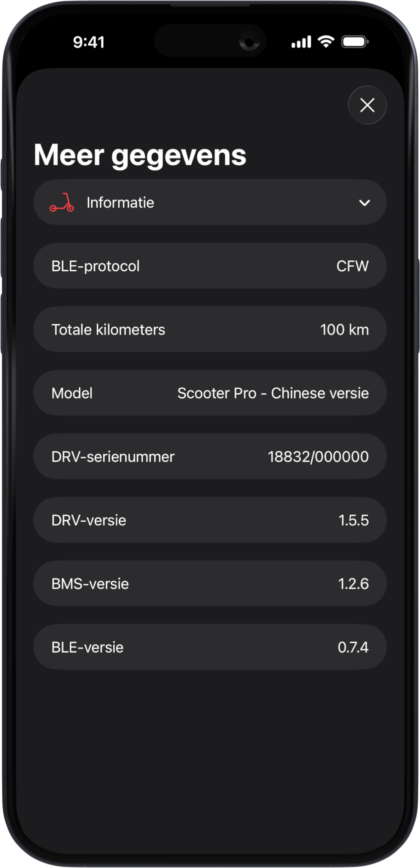The image size is (420, 868).
Task: Tap the battery status icon
Action: [355, 42]
